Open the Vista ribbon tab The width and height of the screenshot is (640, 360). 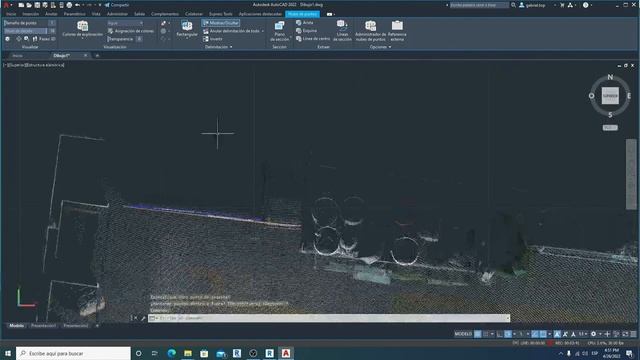[x=96, y=14]
